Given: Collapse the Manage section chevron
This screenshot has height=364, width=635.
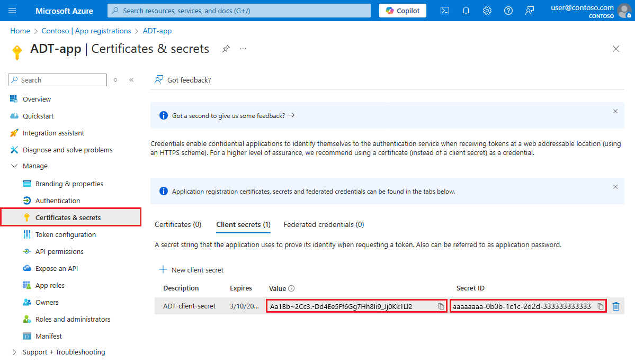Looking at the screenshot, I should pos(14,166).
